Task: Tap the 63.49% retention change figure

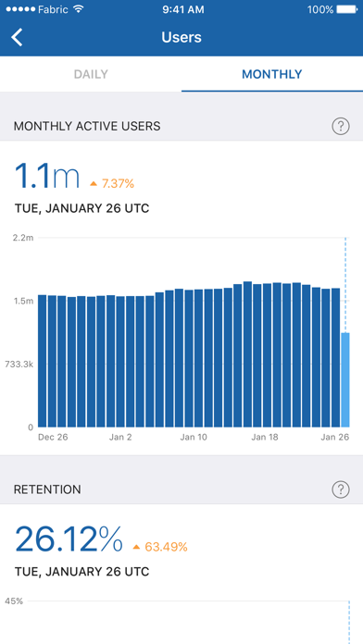Action: click(x=166, y=547)
